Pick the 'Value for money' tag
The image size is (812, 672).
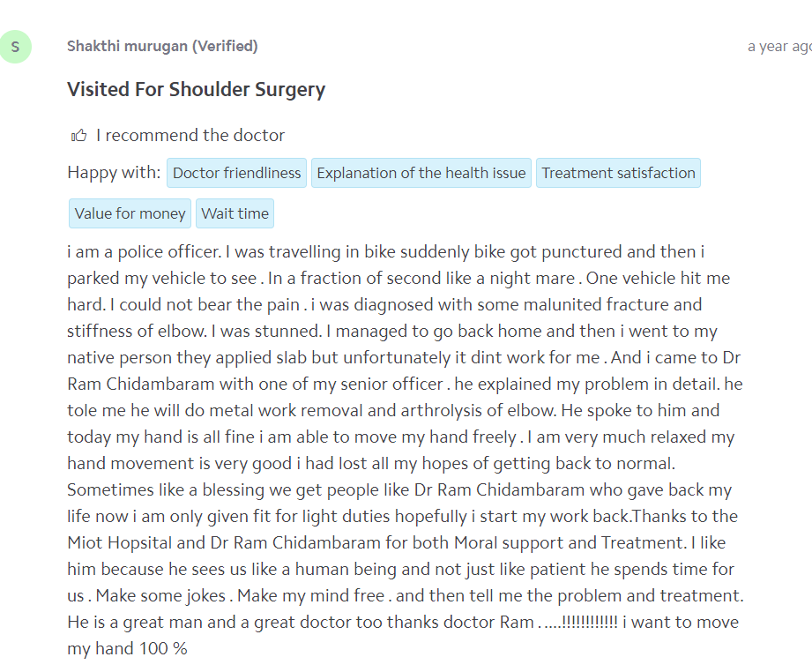(130, 213)
